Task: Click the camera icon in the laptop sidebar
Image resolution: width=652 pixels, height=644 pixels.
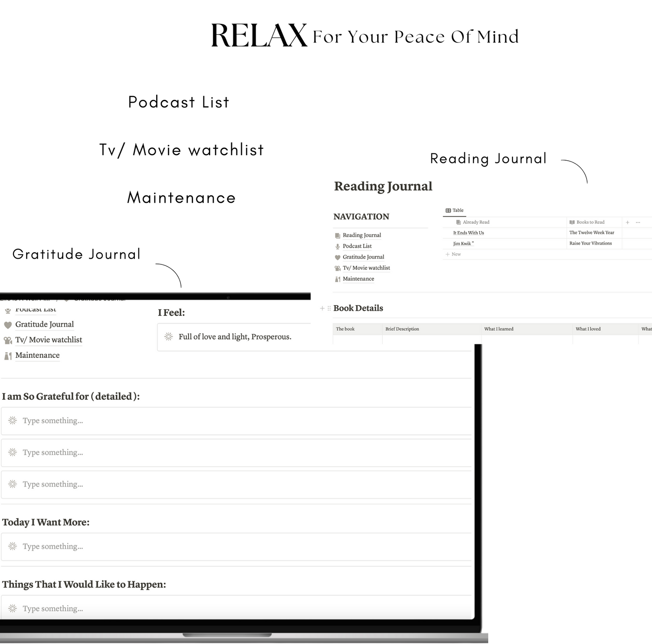Action: click(x=8, y=340)
